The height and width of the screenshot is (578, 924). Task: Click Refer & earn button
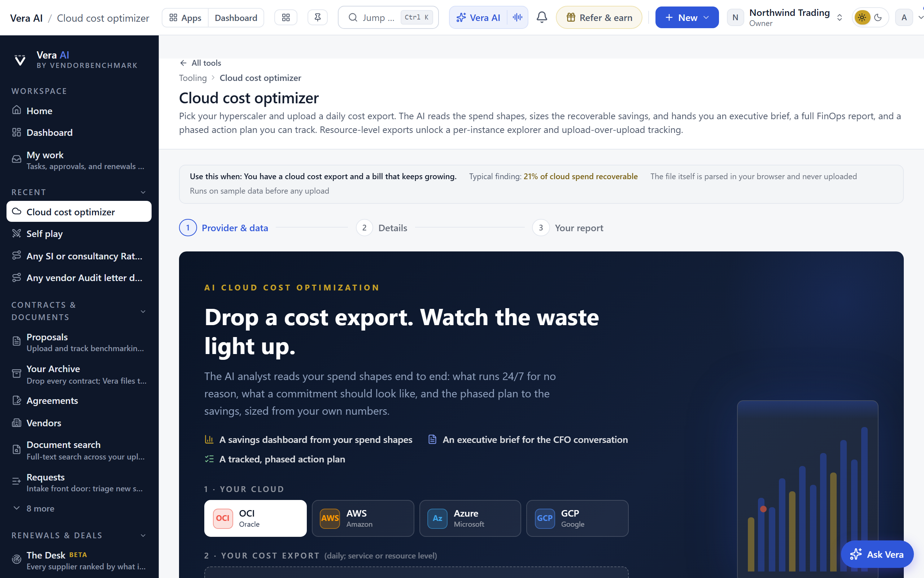[x=599, y=18]
